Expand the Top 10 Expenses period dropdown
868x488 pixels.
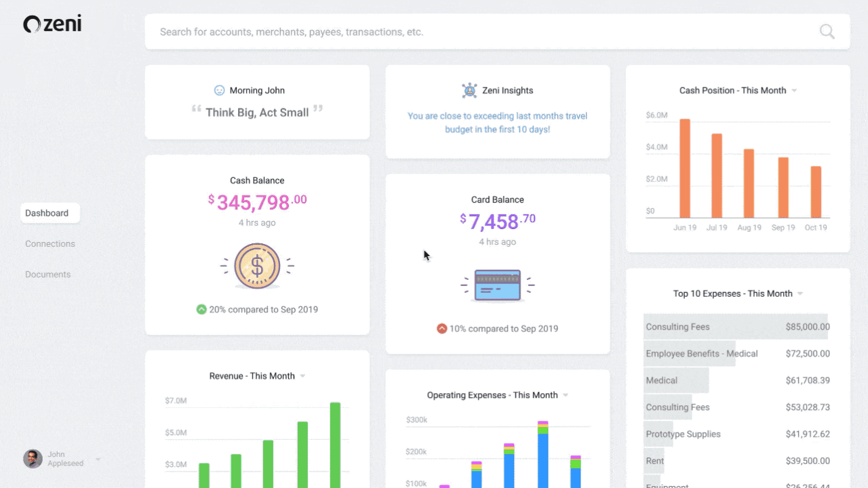pos(800,294)
